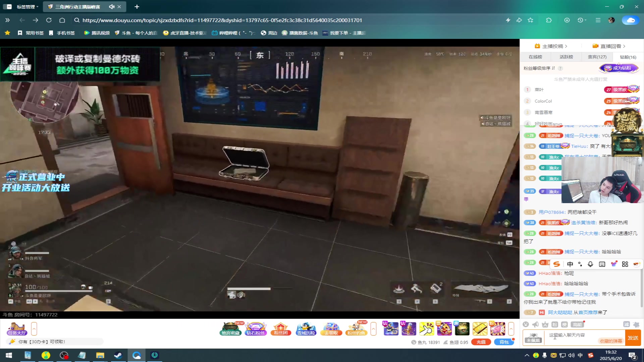Image resolution: width=644 pixels, height=362 pixels.
Task: Open 主播投稿 chevron link
Action: click(x=551, y=46)
